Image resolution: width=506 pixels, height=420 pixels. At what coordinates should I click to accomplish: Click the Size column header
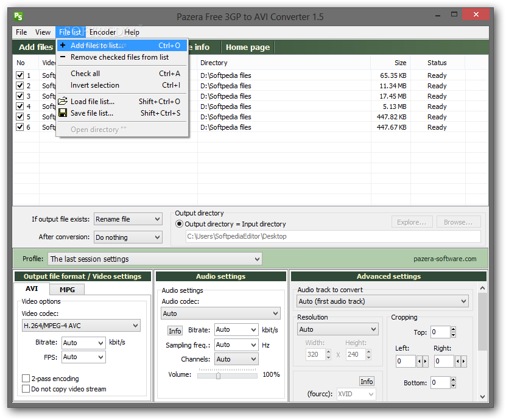tap(390, 63)
